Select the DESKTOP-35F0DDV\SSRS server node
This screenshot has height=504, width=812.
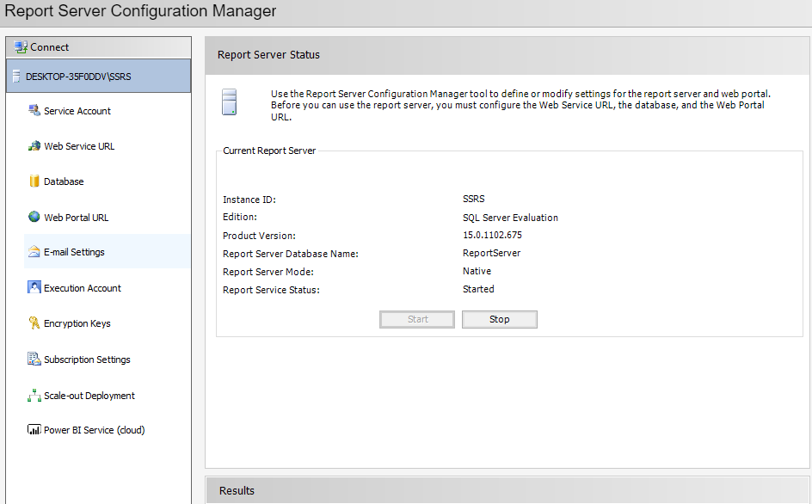point(84,76)
